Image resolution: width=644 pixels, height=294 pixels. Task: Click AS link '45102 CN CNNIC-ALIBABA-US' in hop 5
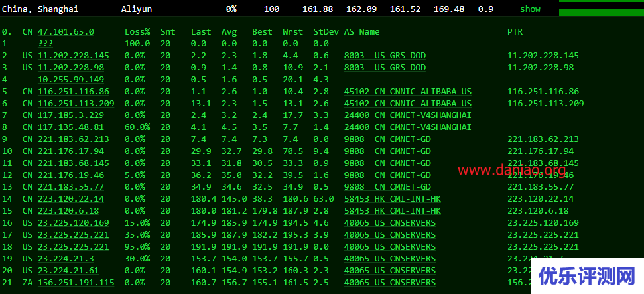(407, 92)
